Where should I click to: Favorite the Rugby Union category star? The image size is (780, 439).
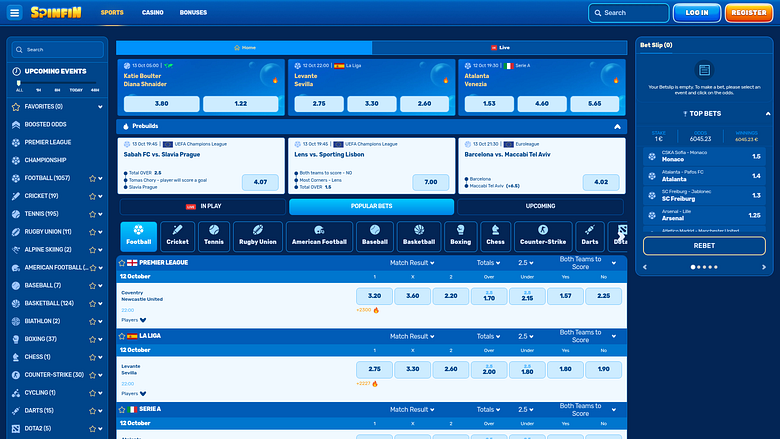[x=93, y=232]
